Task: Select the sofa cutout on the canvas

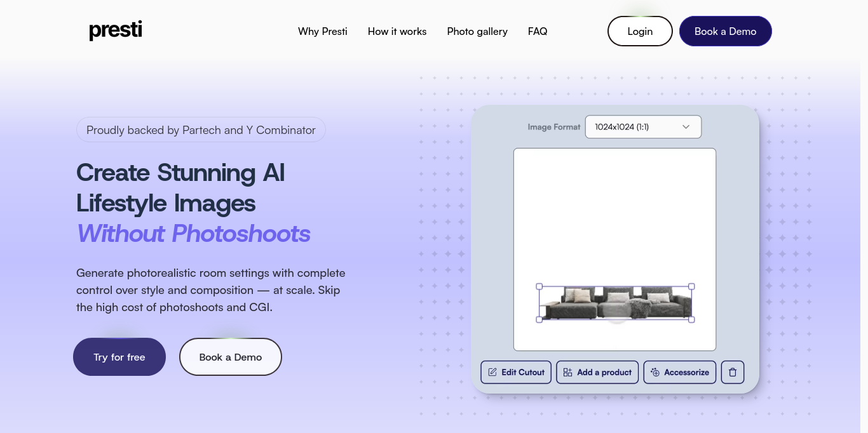Action: [x=614, y=303]
